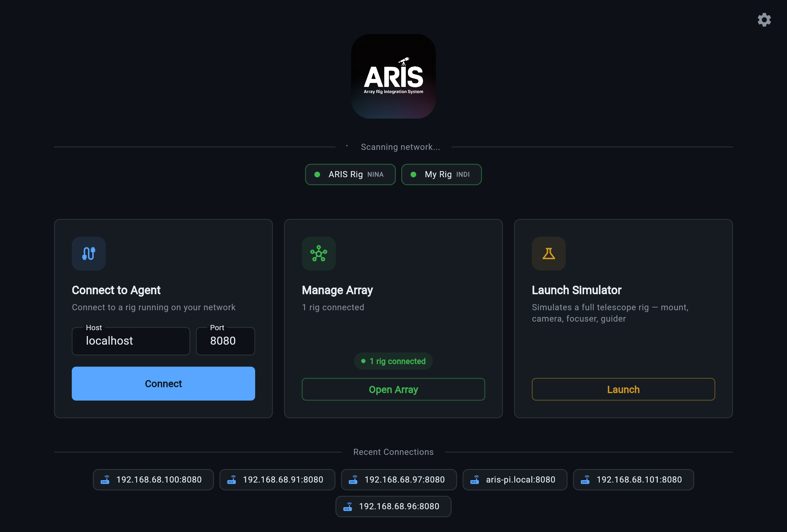The image size is (787, 532).
Task: Reconnect to 192.168.68.96:8080
Action: click(393, 506)
